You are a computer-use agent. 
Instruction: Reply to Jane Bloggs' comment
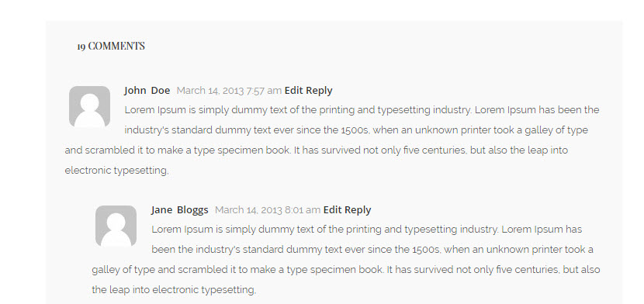358,210
